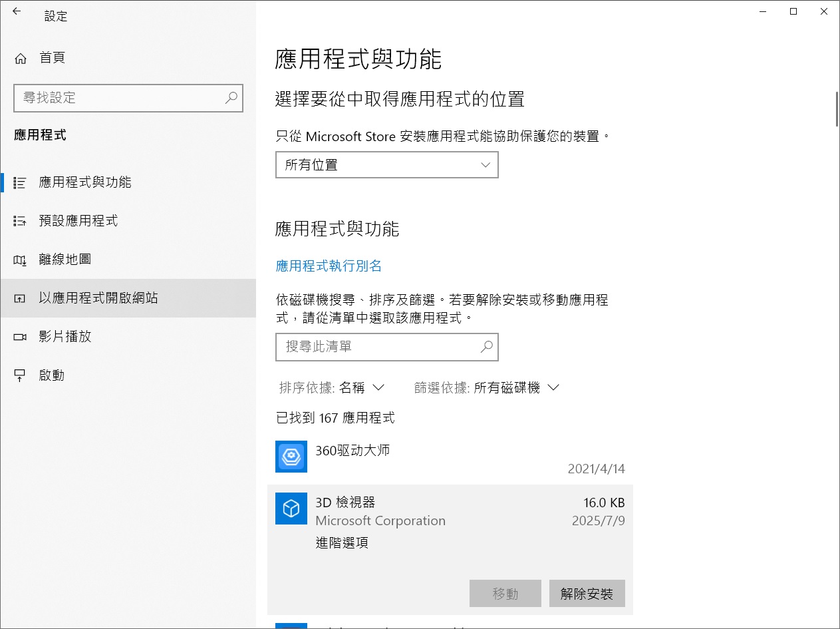Click the 預設應用程式 sidebar icon

coord(20,221)
